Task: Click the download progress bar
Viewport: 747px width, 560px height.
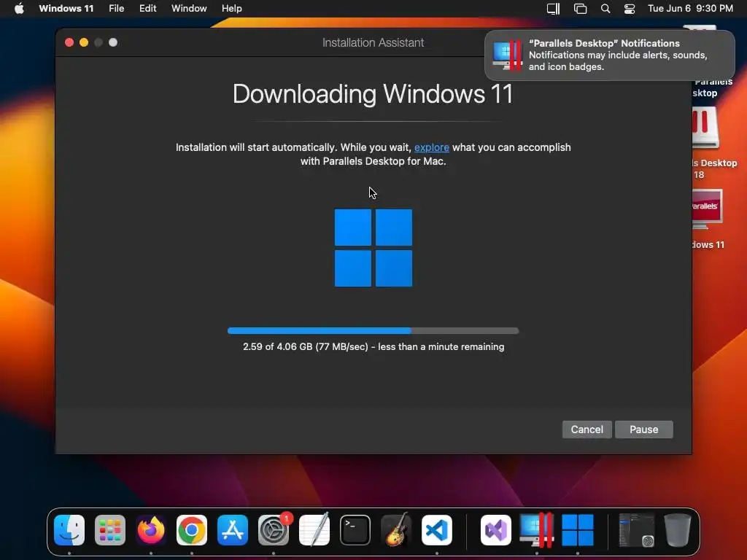Action: (373, 330)
